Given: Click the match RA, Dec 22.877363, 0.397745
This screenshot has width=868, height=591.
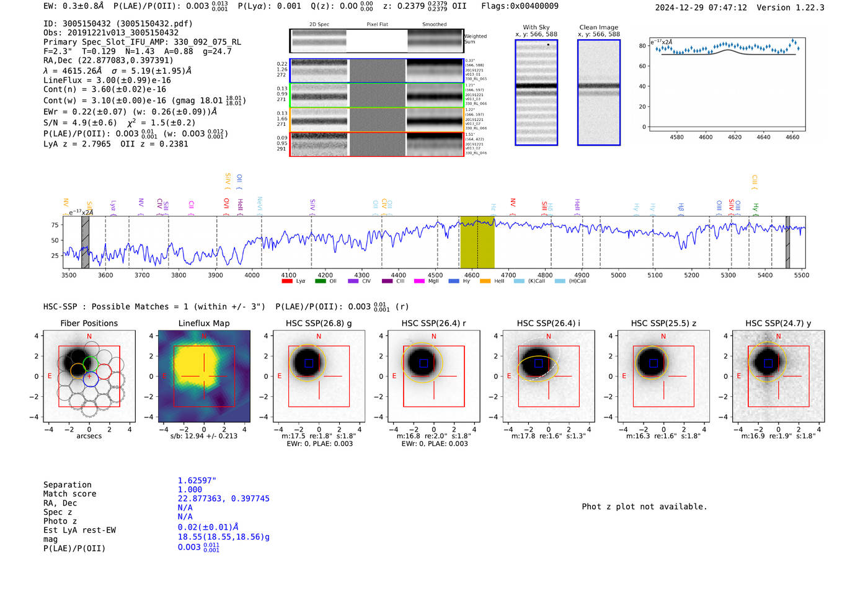Looking at the screenshot, I should 224,499.
